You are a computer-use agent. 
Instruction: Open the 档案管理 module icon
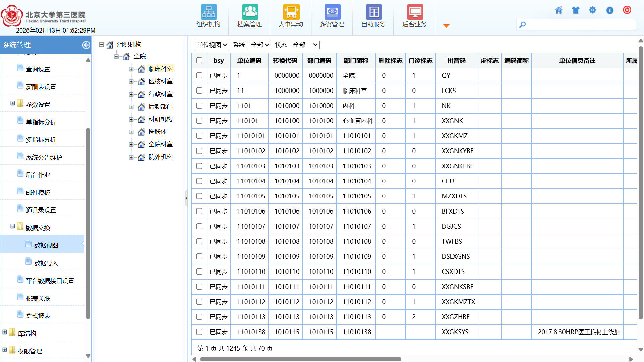click(x=250, y=12)
